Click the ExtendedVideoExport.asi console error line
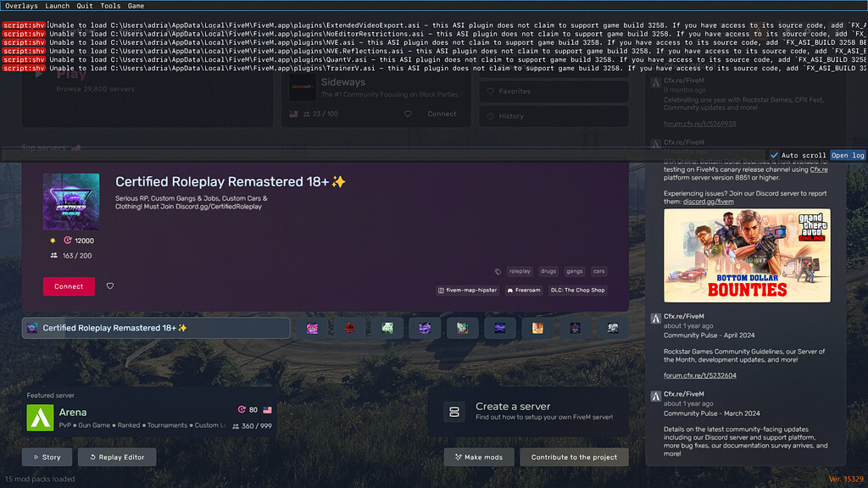 tap(434, 25)
